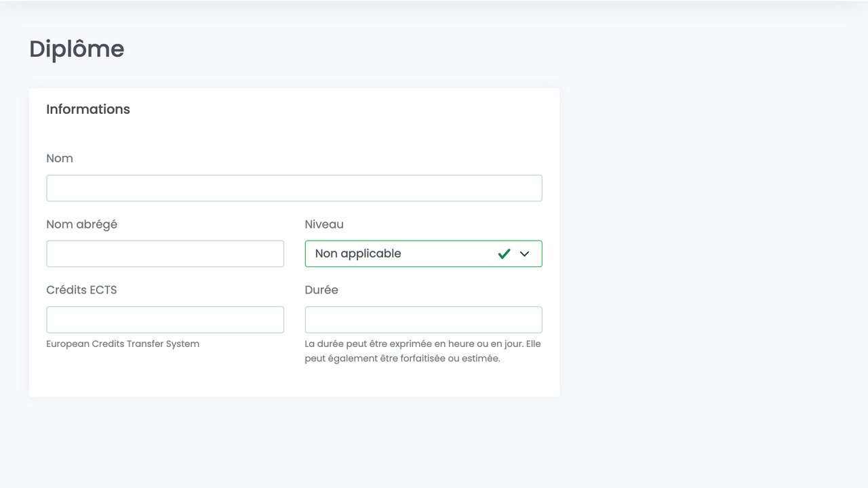This screenshot has width=868, height=488.
Task: Click into the Durée field
Action: click(x=423, y=319)
